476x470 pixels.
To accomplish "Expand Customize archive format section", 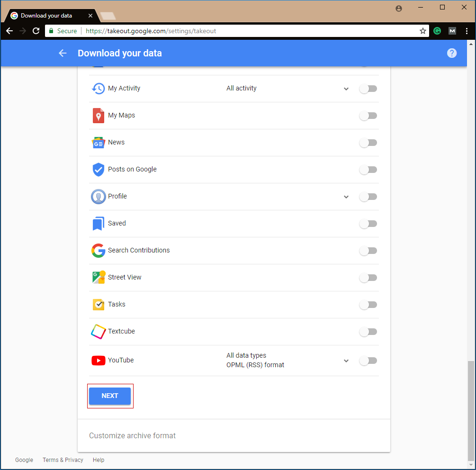I will pos(234,436).
